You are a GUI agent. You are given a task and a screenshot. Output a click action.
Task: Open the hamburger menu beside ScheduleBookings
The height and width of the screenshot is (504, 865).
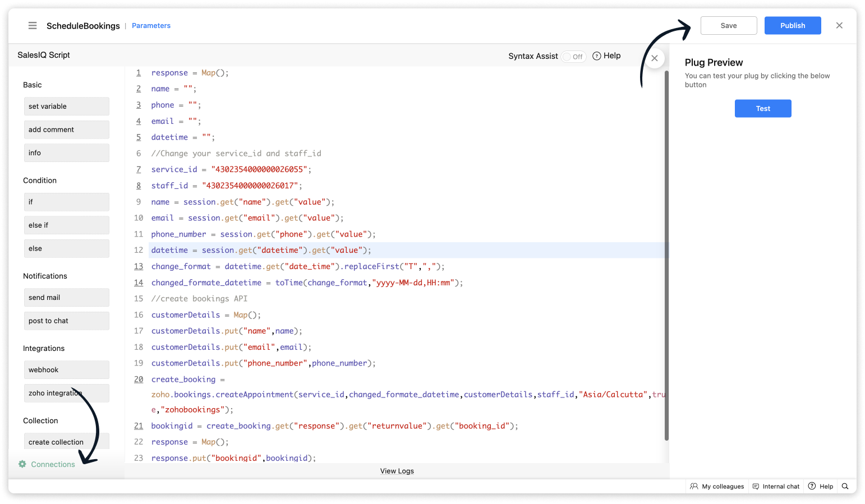(x=33, y=26)
